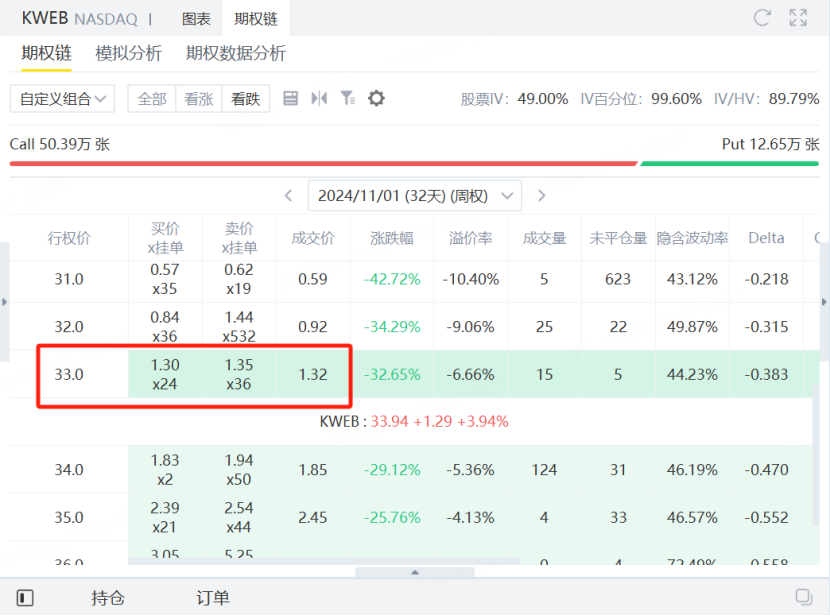This screenshot has width=830, height=616.
Task: Click IV百分位 99.60% value
Action: pos(676,99)
